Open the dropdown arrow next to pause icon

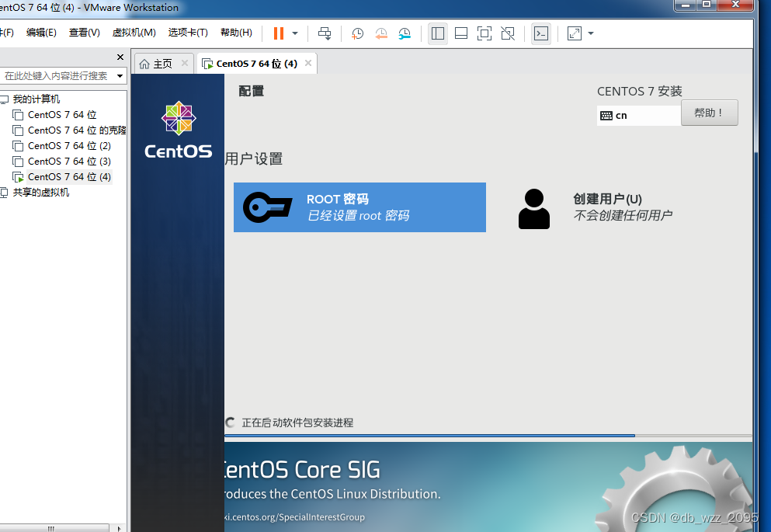click(x=295, y=33)
